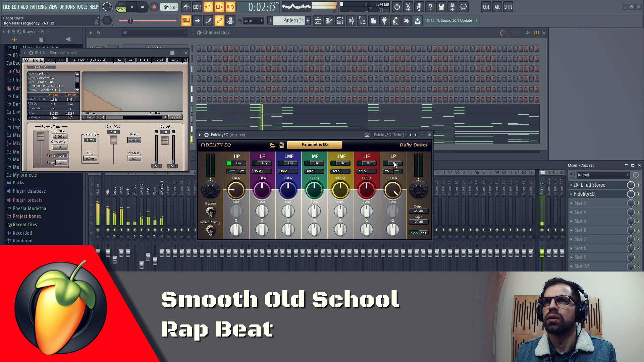Click the Output fader in IR-L

click(x=164, y=140)
